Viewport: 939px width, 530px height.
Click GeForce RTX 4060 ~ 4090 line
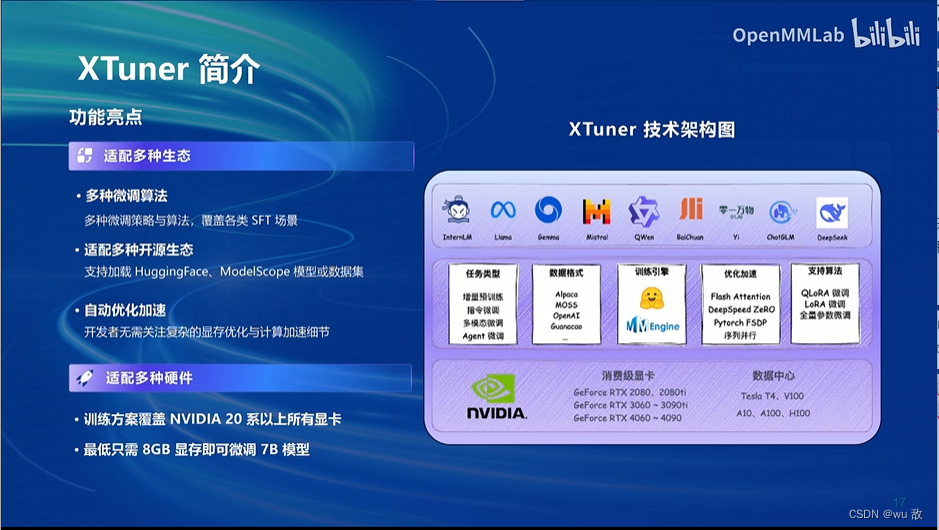point(627,418)
